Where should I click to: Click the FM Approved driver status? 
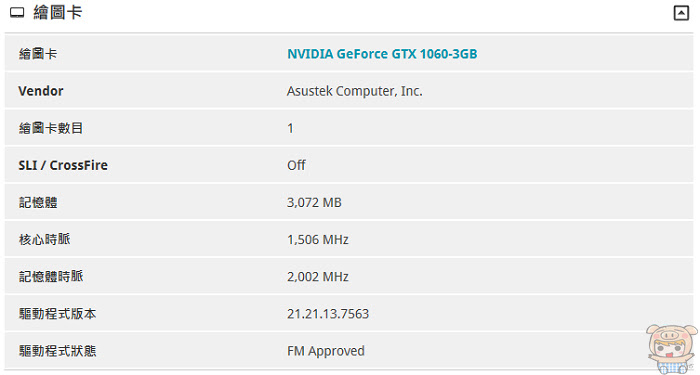coord(326,351)
